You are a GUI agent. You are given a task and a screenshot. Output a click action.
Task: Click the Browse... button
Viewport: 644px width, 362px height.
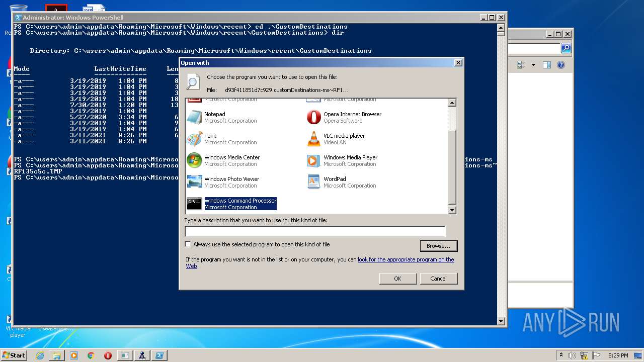tap(438, 246)
